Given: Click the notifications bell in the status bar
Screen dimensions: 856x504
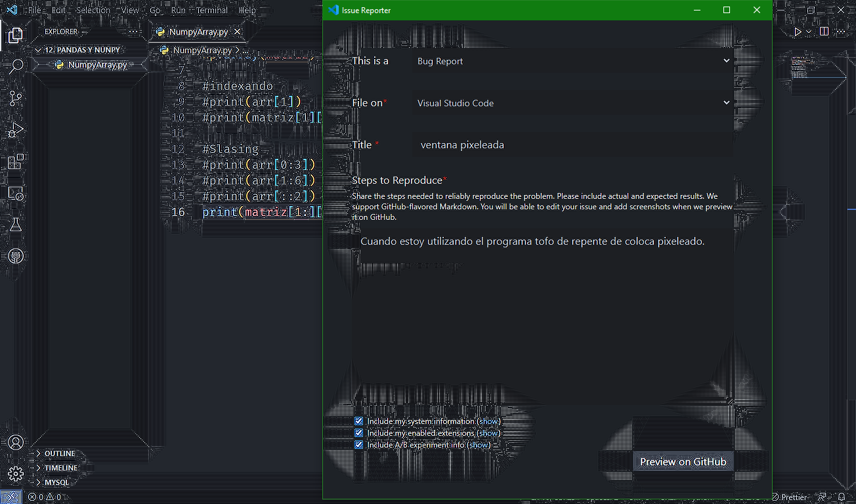Looking at the screenshot, I should tap(843, 497).
